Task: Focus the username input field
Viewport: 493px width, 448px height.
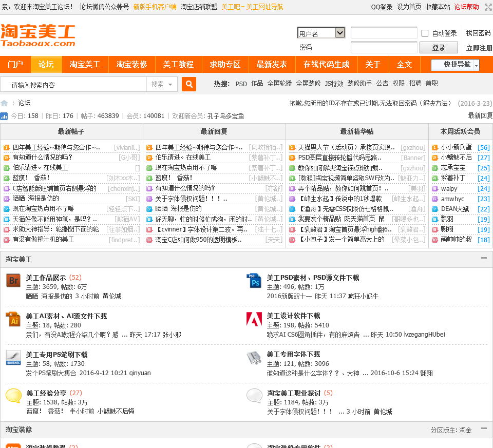Action: pyautogui.click(x=384, y=33)
